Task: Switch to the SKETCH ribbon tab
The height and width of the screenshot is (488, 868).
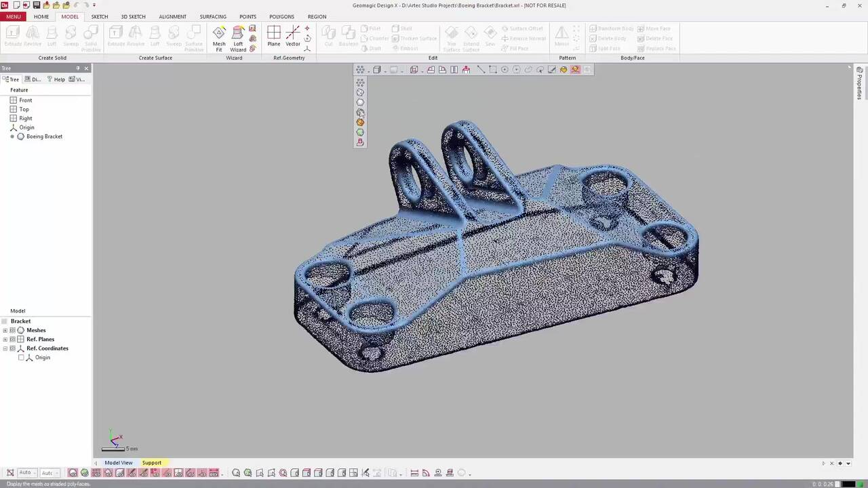Action: click(x=100, y=16)
